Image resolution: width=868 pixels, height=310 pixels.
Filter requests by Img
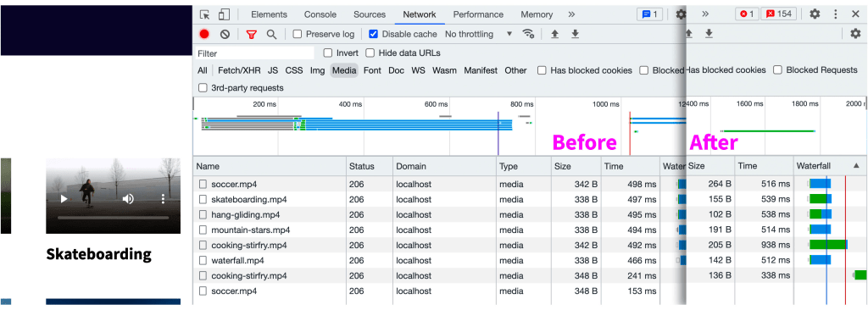pos(317,70)
